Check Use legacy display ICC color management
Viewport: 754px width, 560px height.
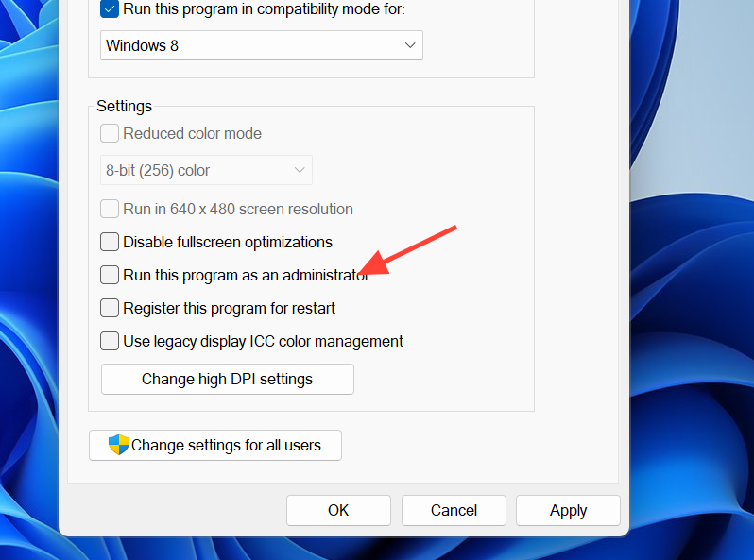[x=110, y=341]
